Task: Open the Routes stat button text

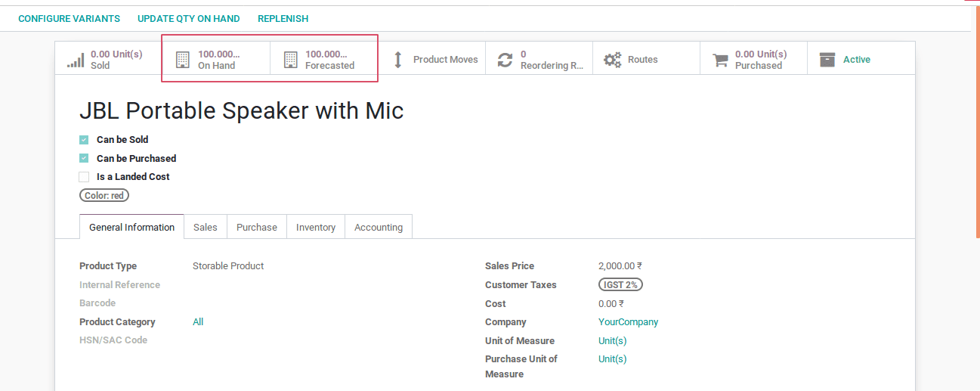Action: tap(643, 60)
